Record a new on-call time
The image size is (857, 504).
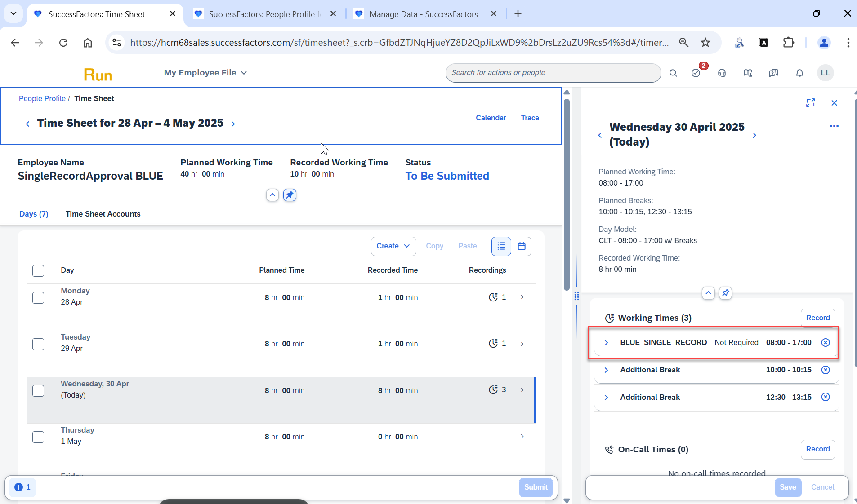point(818,449)
